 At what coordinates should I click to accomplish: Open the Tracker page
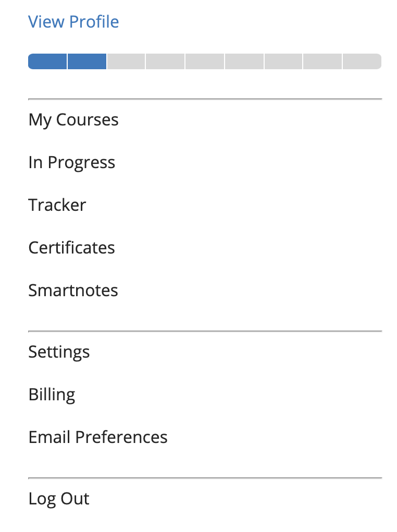(57, 205)
